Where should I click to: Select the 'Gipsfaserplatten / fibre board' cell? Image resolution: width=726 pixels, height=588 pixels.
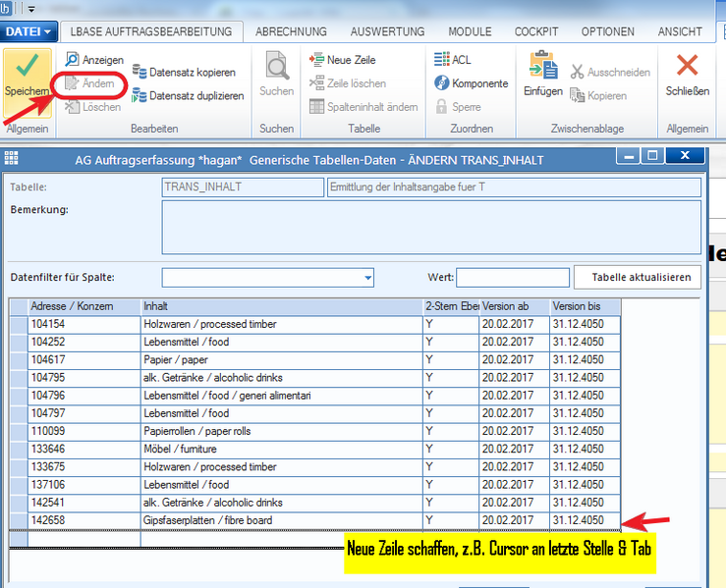(282, 521)
